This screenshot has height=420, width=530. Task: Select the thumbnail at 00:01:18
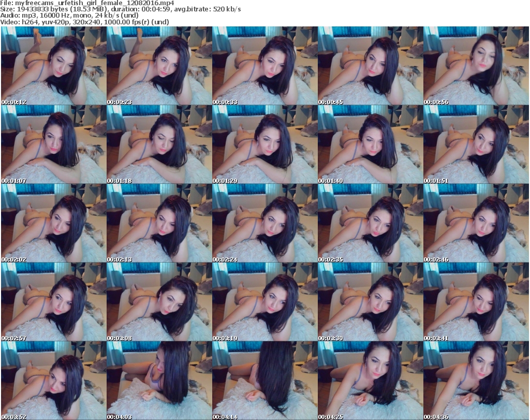159,144
